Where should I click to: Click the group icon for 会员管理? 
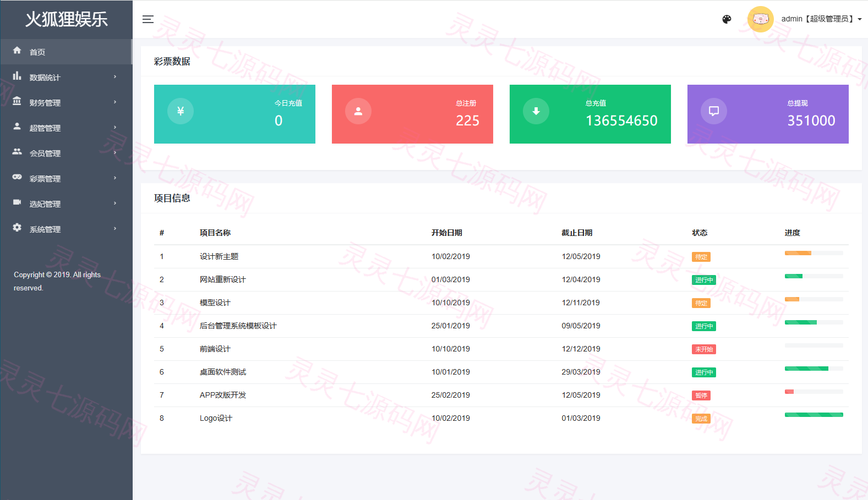click(x=17, y=152)
